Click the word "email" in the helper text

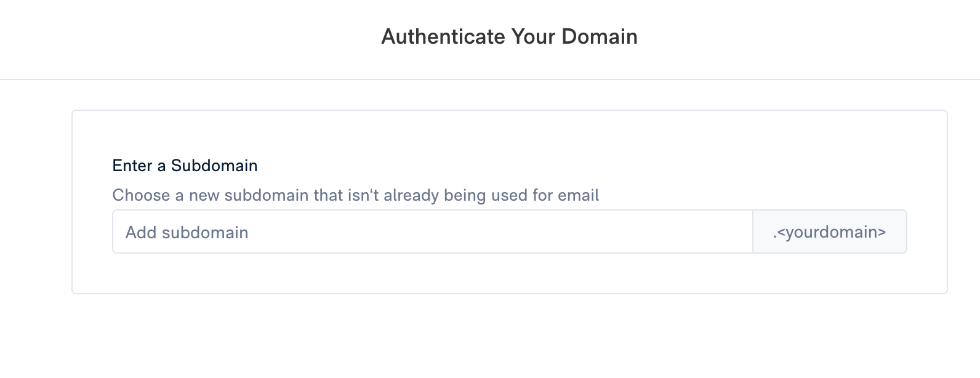tap(578, 196)
